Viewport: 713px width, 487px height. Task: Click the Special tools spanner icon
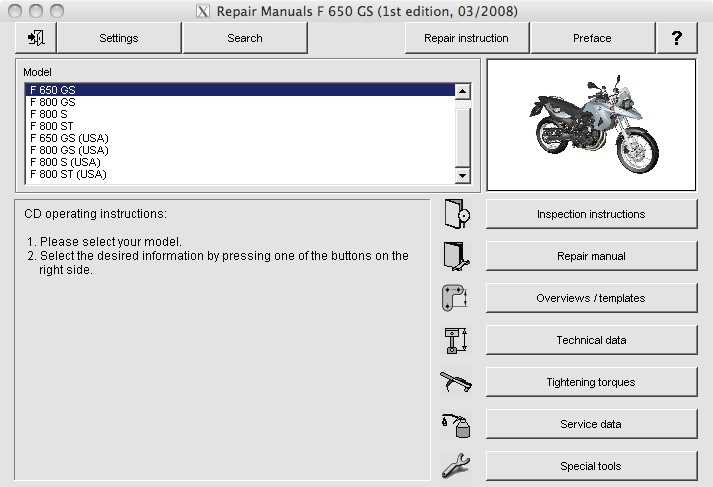(x=456, y=465)
